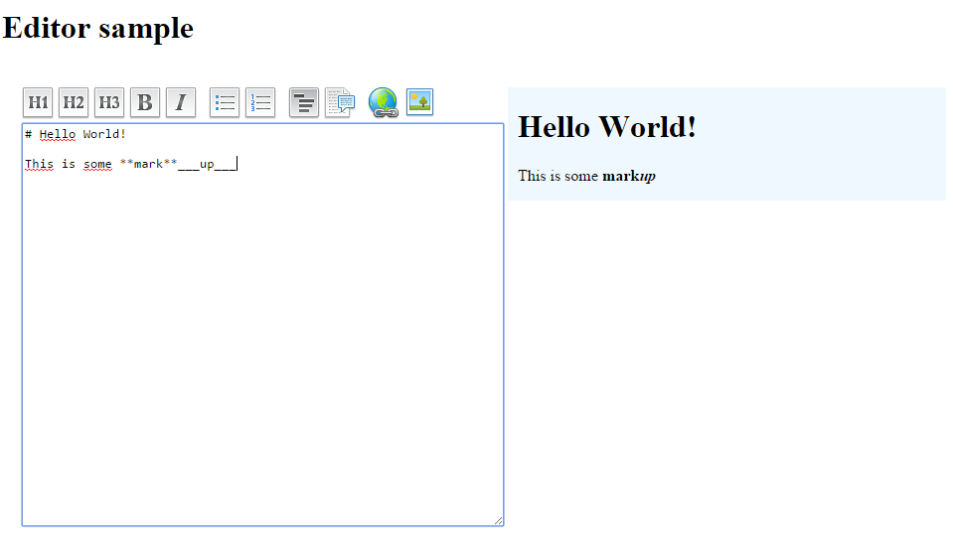Insert a blockquote using quote icon

point(340,102)
